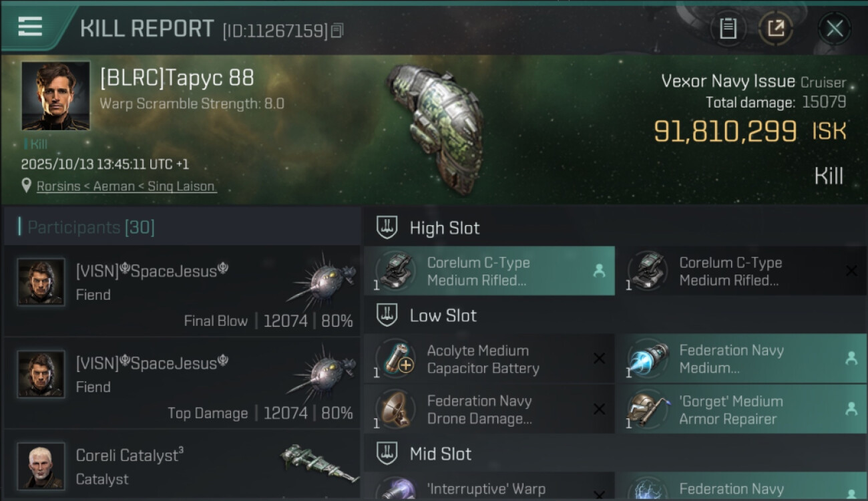The width and height of the screenshot is (868, 501).
Task: Click the 'Gorget' Medium Armor Repairer icon
Action: point(648,410)
